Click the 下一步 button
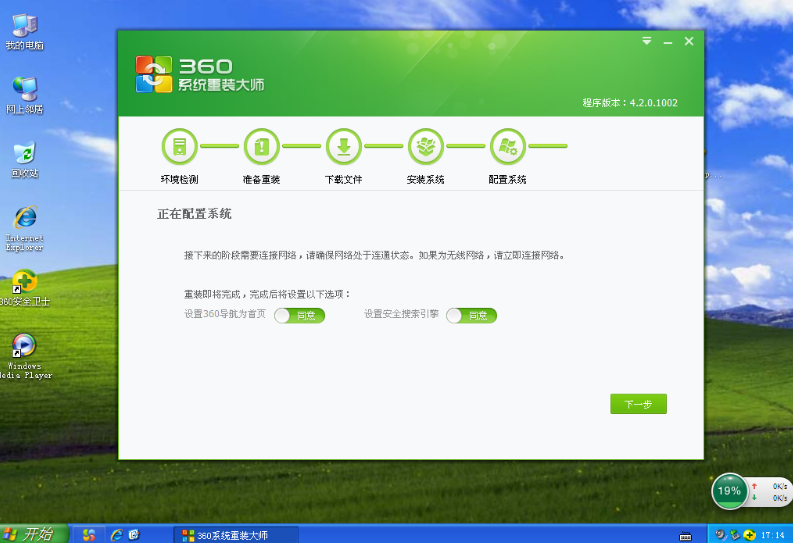Image resolution: width=793 pixels, height=543 pixels. point(638,404)
